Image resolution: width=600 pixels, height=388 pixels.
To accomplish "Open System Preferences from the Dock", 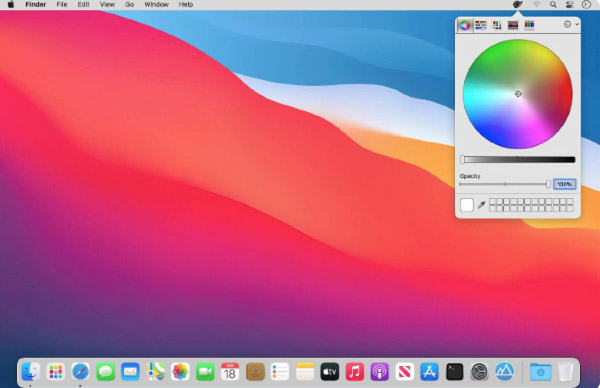I will [479, 372].
